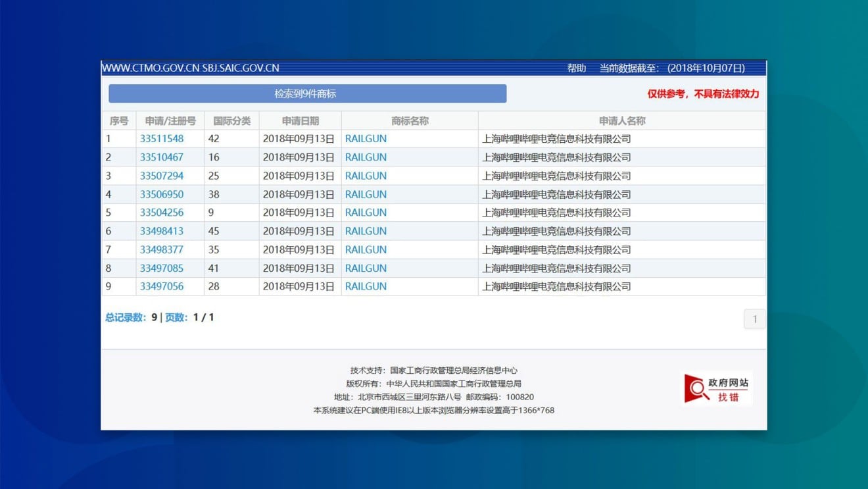Open RAILGUN trademark in class 9 row
This screenshot has width=868, height=489.
(366, 213)
